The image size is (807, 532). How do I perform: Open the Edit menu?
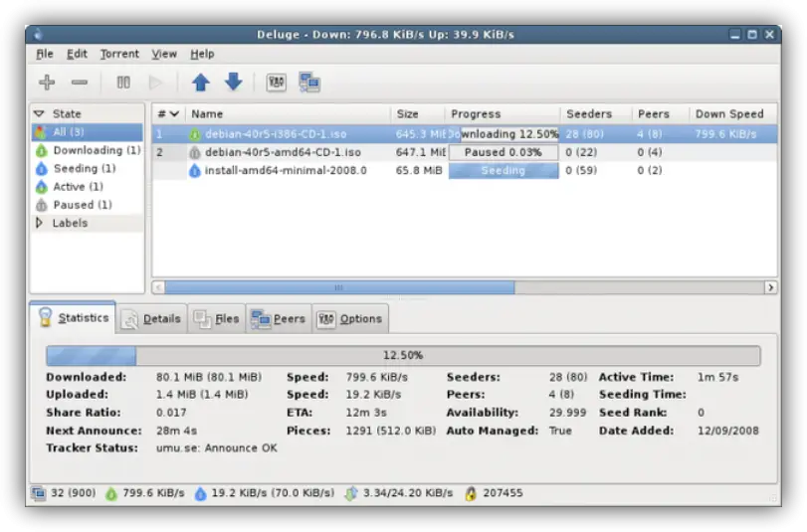(x=77, y=54)
